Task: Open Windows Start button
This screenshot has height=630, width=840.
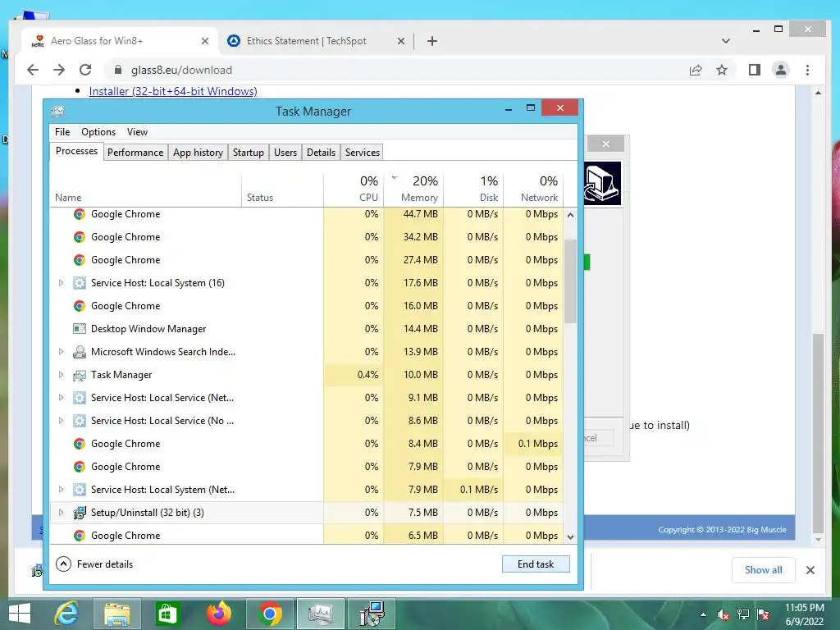Action: [20, 614]
